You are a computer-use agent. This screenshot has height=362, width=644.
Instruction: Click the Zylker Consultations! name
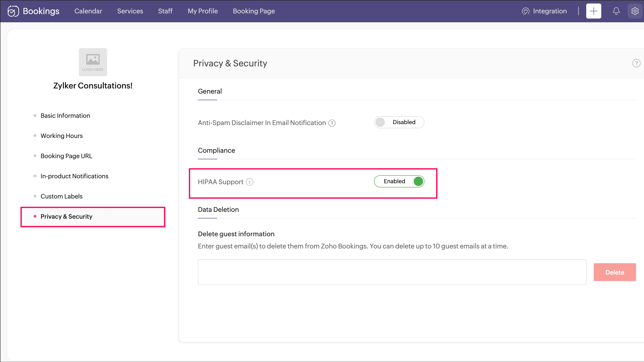tap(93, 86)
